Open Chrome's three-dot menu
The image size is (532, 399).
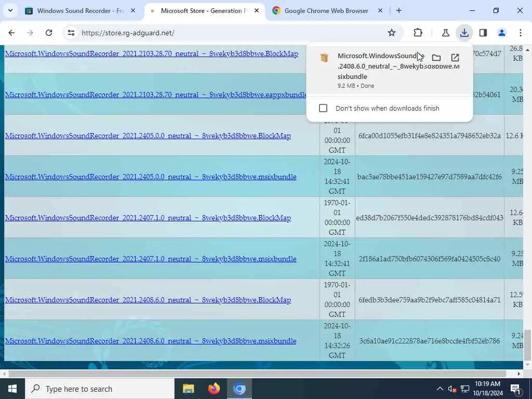pos(521,33)
